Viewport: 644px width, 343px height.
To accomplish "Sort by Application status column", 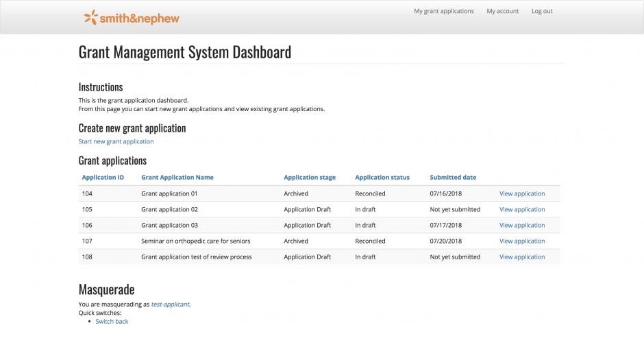I will [x=382, y=177].
